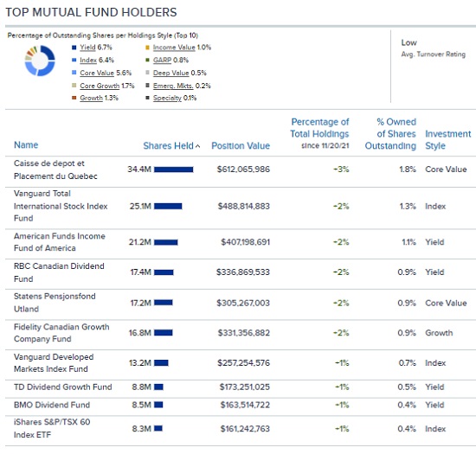Click the Shares Held sort arrow
This screenshot has width=476, height=454.
pos(197,146)
